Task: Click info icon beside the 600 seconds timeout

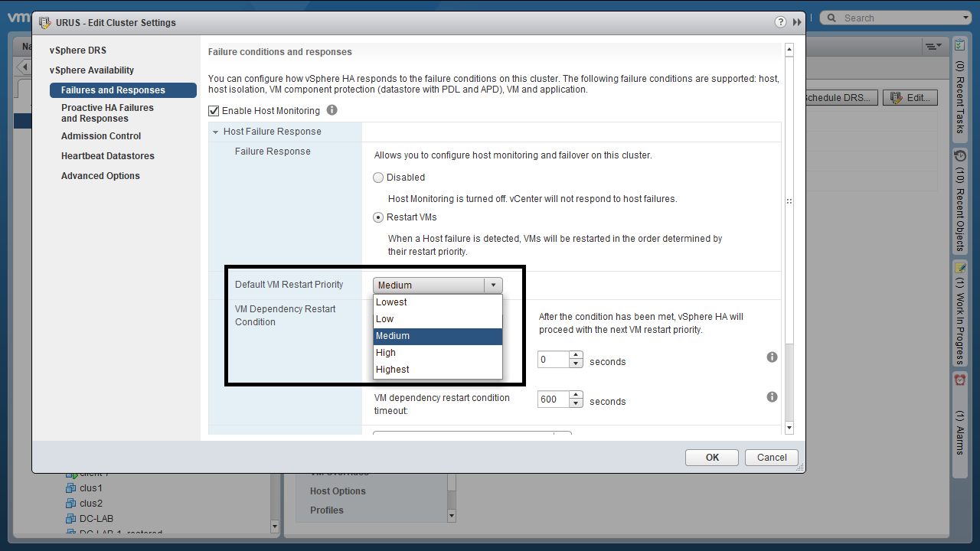Action: [772, 397]
